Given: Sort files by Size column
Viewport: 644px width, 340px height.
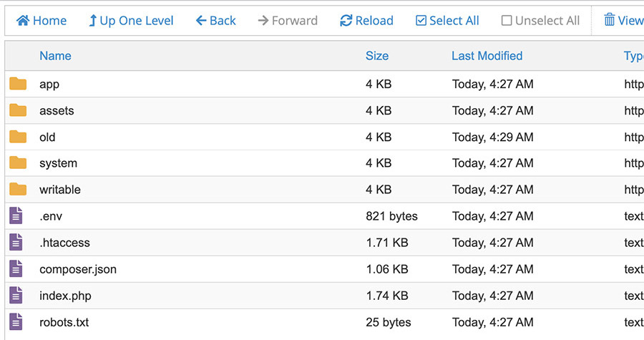Looking at the screenshot, I should point(377,56).
